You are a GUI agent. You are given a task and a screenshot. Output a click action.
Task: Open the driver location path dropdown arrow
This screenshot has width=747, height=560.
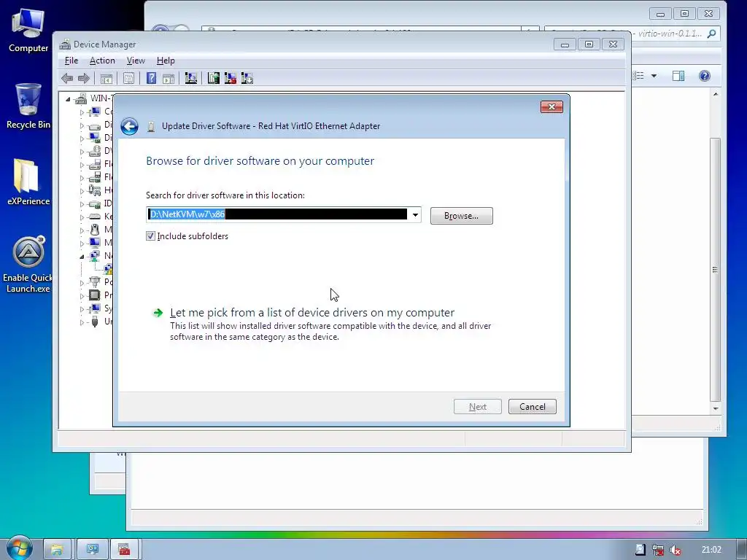(415, 215)
